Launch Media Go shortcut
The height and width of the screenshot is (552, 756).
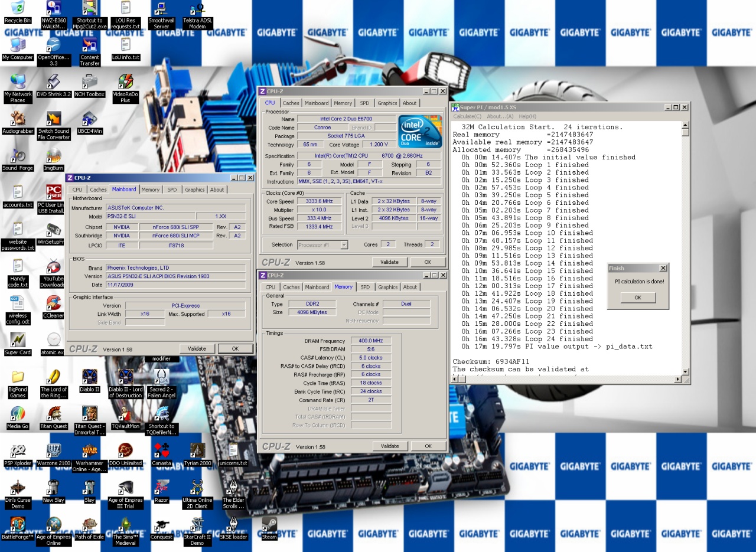[x=18, y=417]
